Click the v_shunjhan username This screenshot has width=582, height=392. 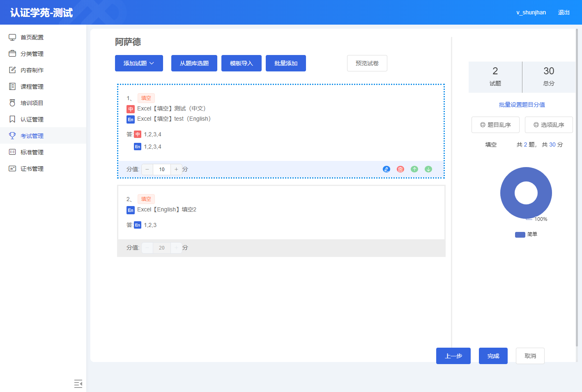coord(531,12)
